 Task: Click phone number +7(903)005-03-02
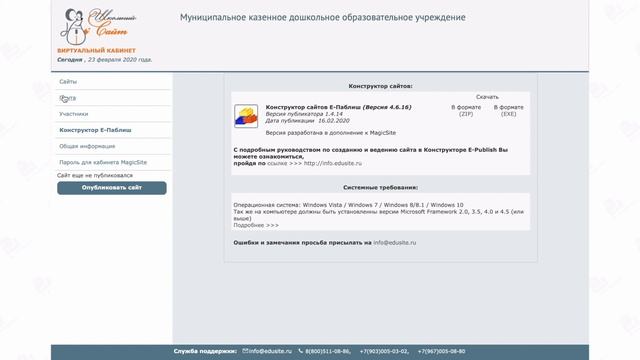[x=384, y=351]
